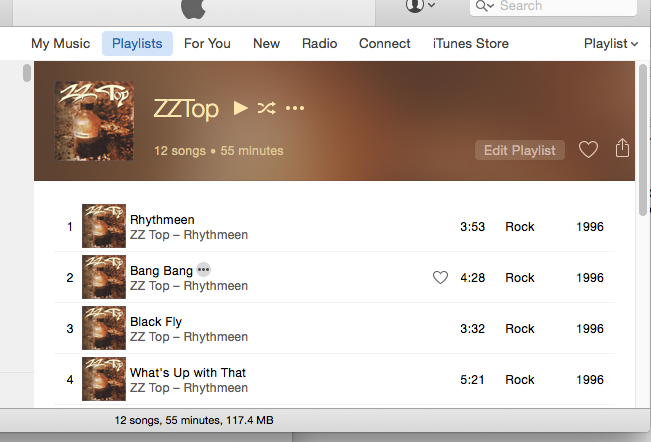Open the iTunes Store tab

(x=470, y=44)
